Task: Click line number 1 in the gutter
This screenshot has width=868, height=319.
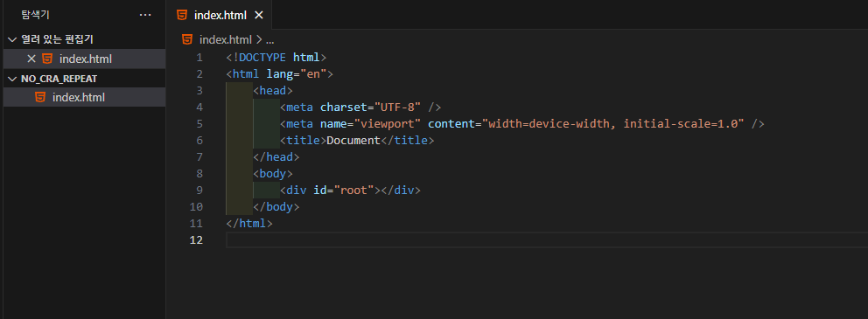Action: [199, 58]
